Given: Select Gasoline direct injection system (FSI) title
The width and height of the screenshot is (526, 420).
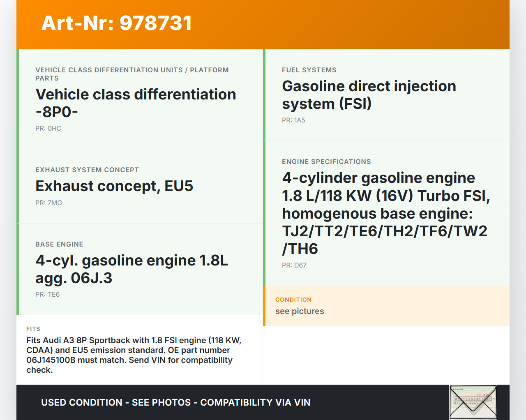Looking at the screenshot, I should tap(369, 95).
